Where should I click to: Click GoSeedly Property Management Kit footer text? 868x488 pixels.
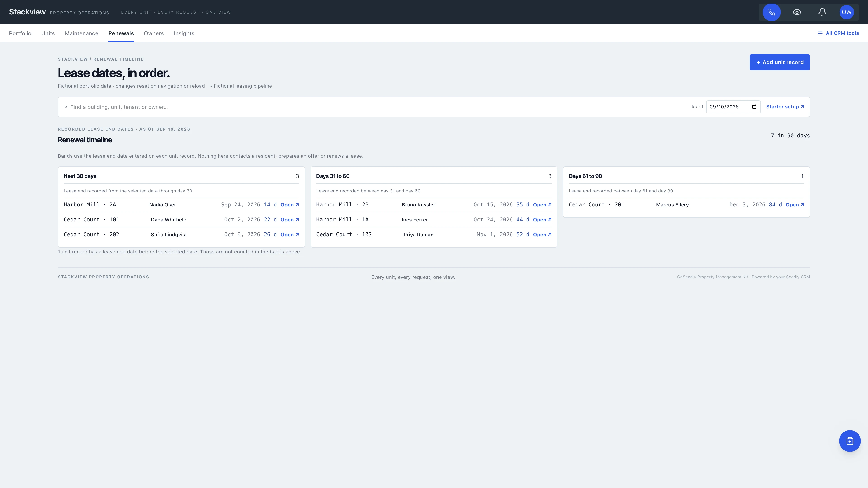(712, 277)
